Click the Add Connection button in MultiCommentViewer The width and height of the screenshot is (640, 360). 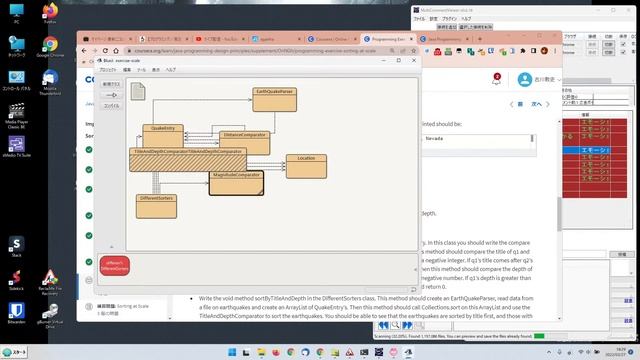pyautogui.click(x=447, y=27)
